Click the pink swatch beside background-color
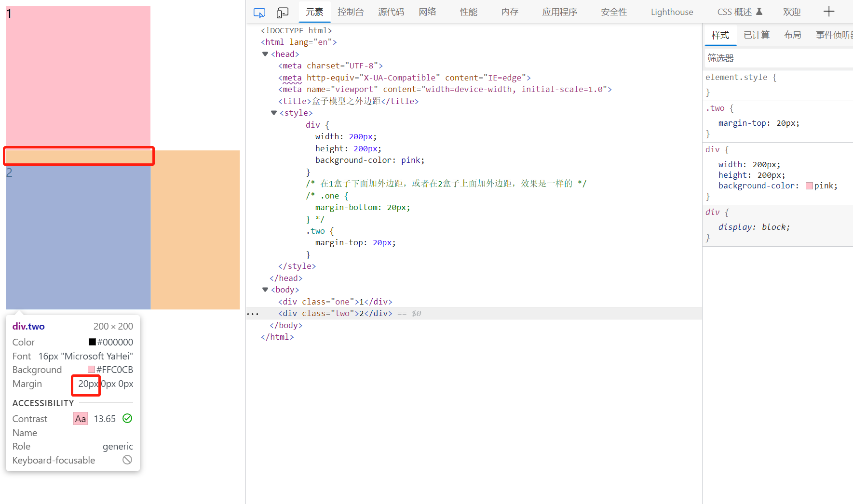853x504 pixels. coord(810,186)
